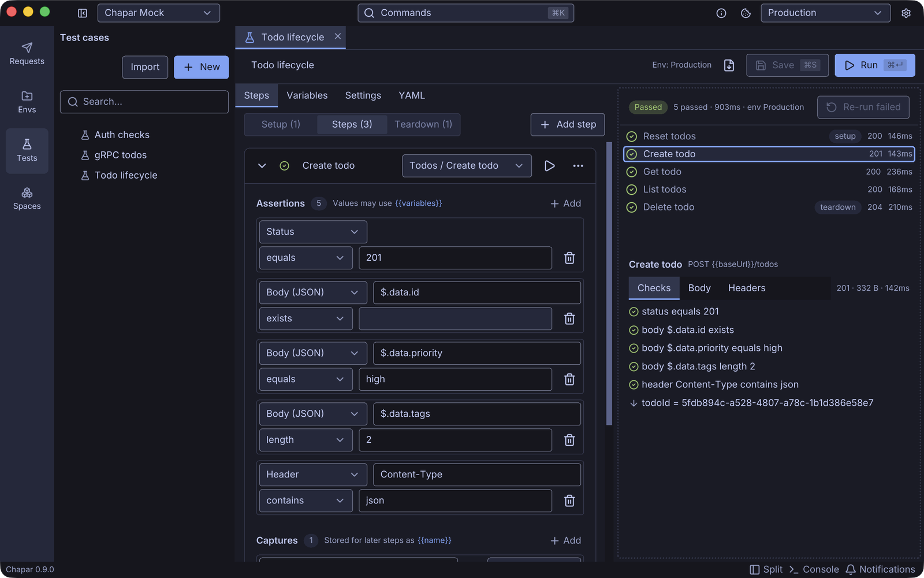
Task: Open the Requests sidebar section
Action: tap(27, 54)
